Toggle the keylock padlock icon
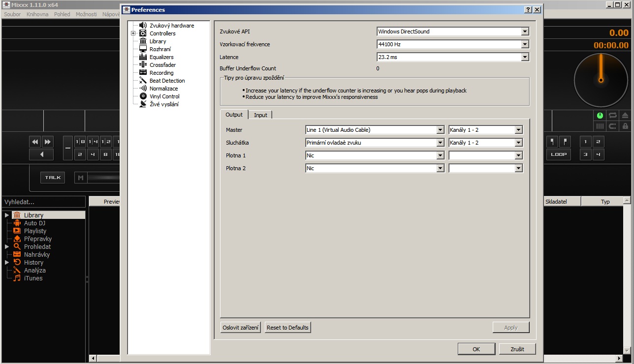The width and height of the screenshot is (634, 364). point(625,126)
